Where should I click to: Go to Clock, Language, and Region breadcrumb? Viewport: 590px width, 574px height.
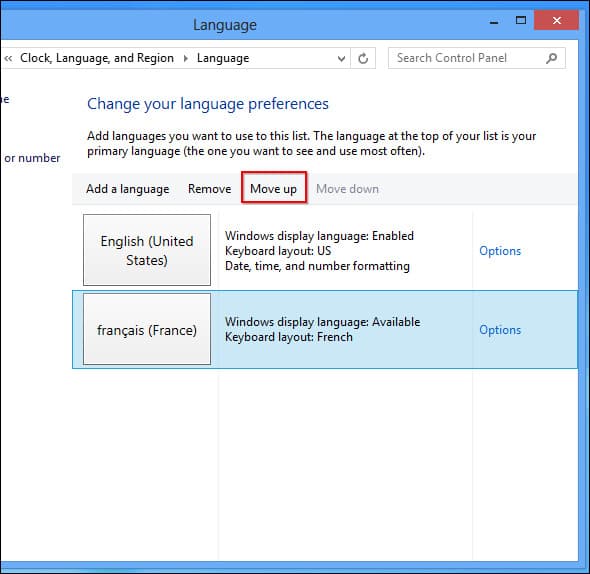pyautogui.click(x=97, y=58)
